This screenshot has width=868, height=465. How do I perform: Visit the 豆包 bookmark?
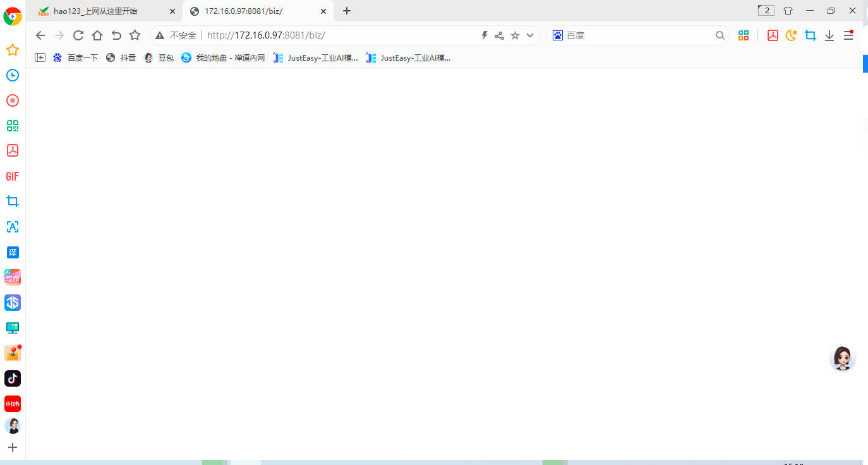[x=161, y=57]
